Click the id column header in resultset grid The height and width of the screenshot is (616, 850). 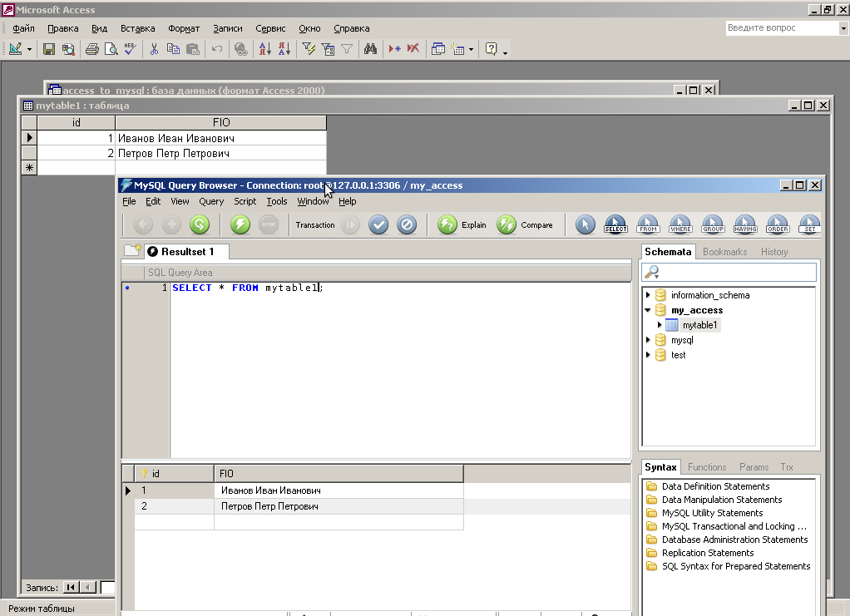point(174,474)
